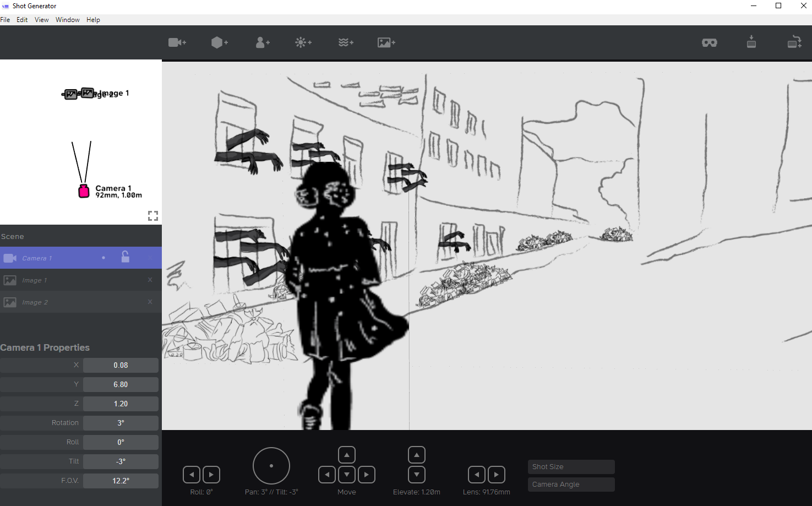Open the Shot Size dropdown
The width and height of the screenshot is (812, 506).
(571, 466)
